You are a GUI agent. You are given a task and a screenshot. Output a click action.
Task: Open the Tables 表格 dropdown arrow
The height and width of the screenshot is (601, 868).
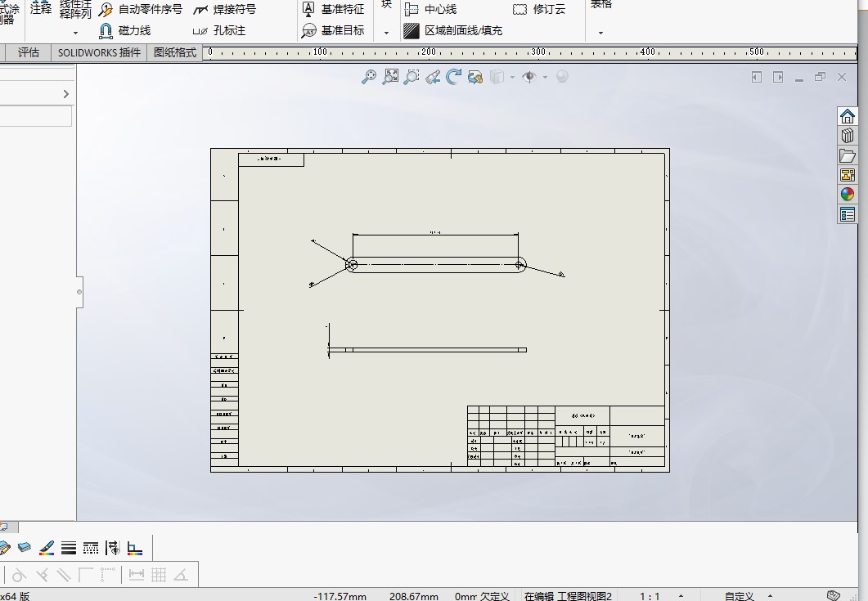600,33
